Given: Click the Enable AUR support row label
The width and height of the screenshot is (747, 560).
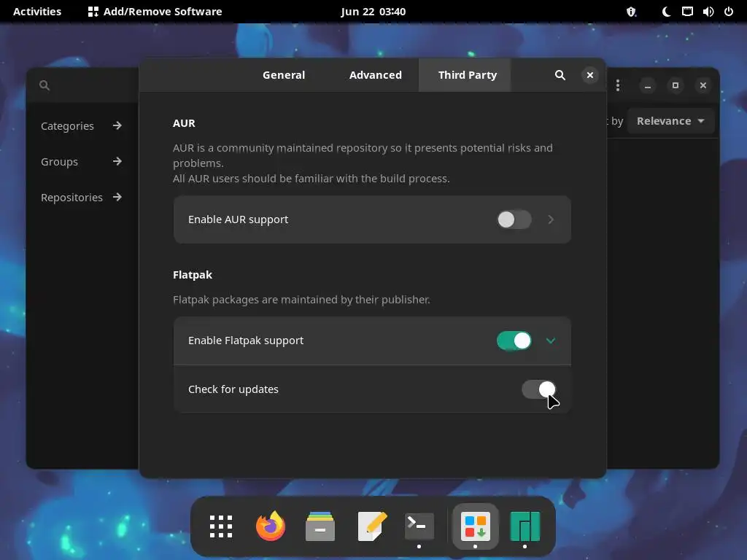Looking at the screenshot, I should tap(239, 219).
